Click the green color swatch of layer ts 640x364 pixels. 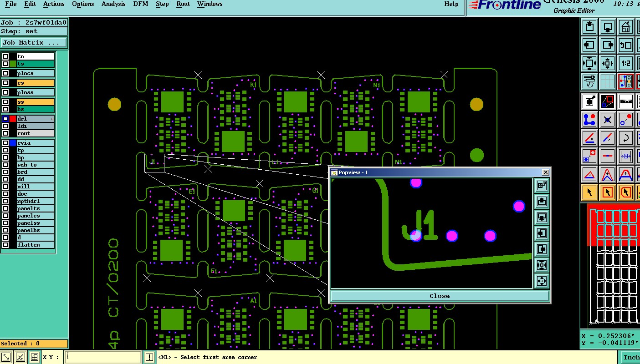pyautogui.click(x=13, y=64)
